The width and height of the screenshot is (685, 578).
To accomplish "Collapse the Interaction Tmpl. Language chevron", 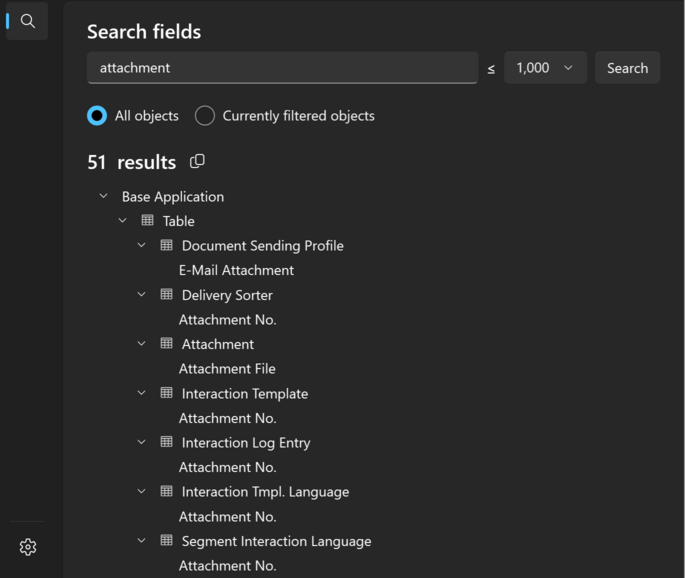I will pos(142,491).
